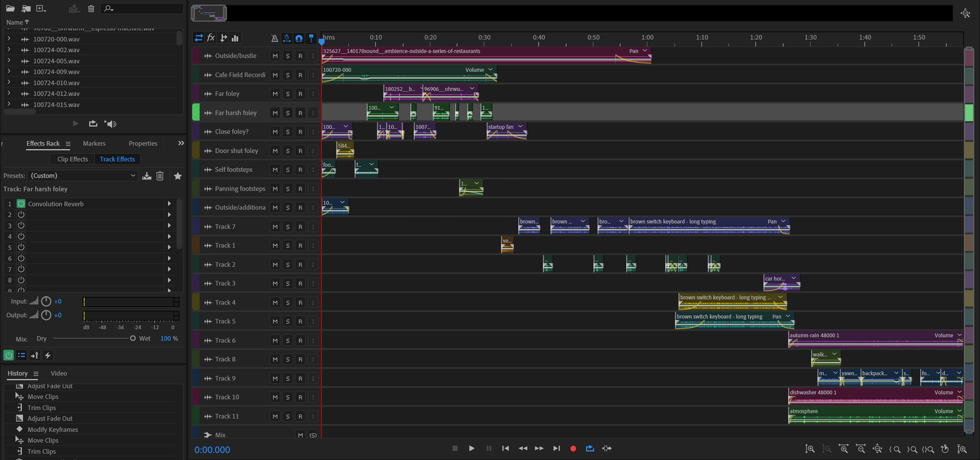The image size is (980, 460).
Task: Click the New File icon
Action: click(x=41, y=8)
